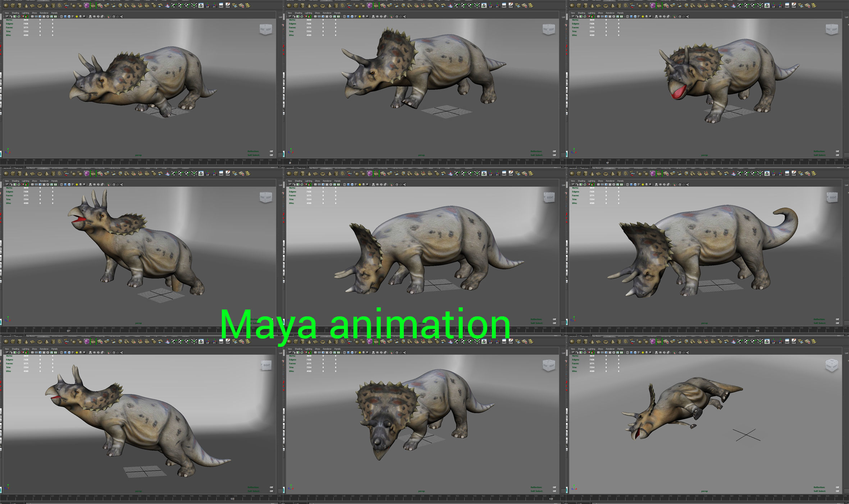Toggle film gate in top-middle panel toolbar
Screen dimensions: 849x504
tap(319, 17)
